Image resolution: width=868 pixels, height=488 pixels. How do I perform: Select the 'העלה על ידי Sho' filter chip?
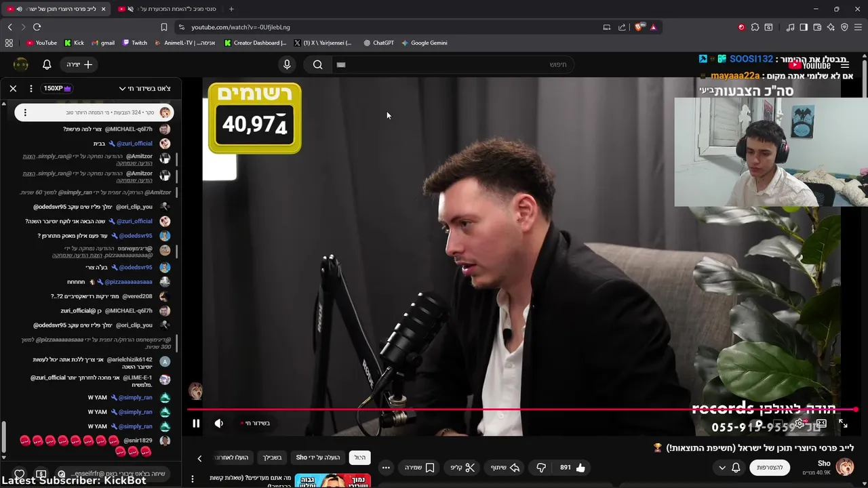point(318,457)
